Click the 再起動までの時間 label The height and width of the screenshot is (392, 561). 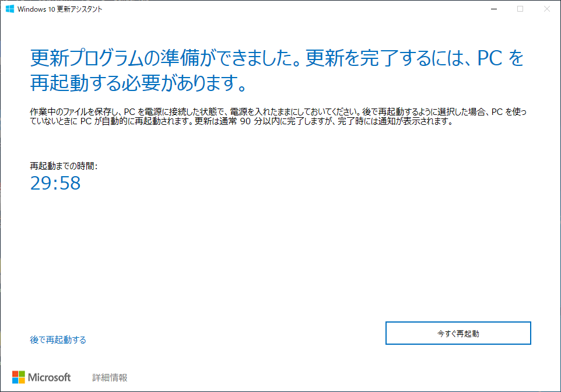[x=64, y=166]
